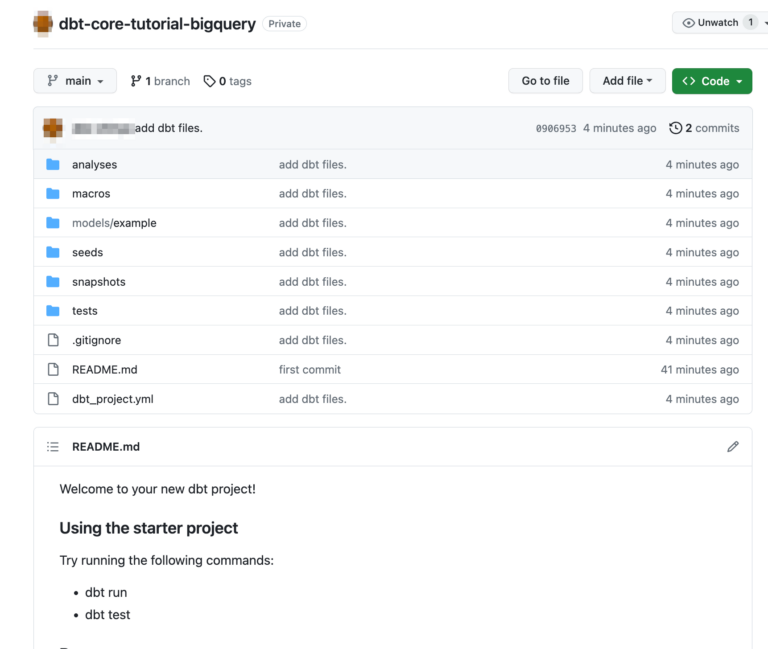Expand the main branch dropdown
Image resolution: width=768 pixels, height=649 pixels.
pyautogui.click(x=75, y=81)
